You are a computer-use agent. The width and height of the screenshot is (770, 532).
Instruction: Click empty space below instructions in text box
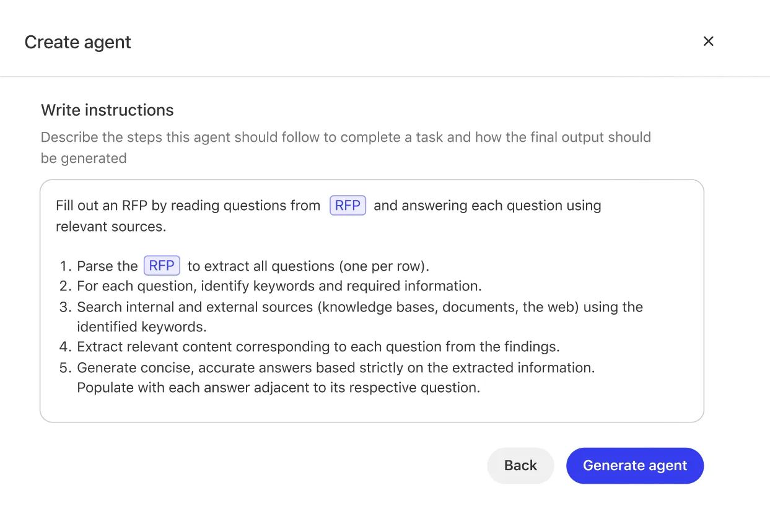pos(372,409)
